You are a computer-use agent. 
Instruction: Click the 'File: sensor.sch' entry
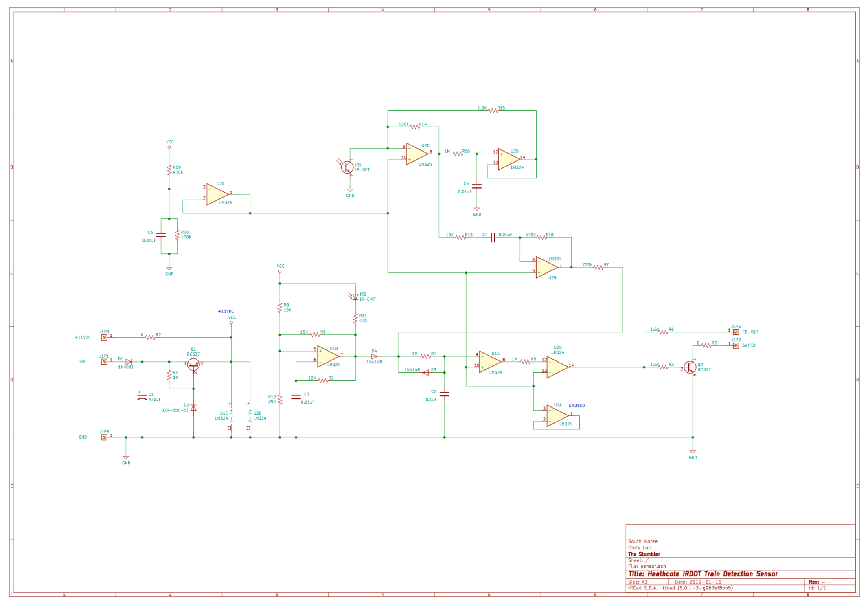(x=647, y=566)
